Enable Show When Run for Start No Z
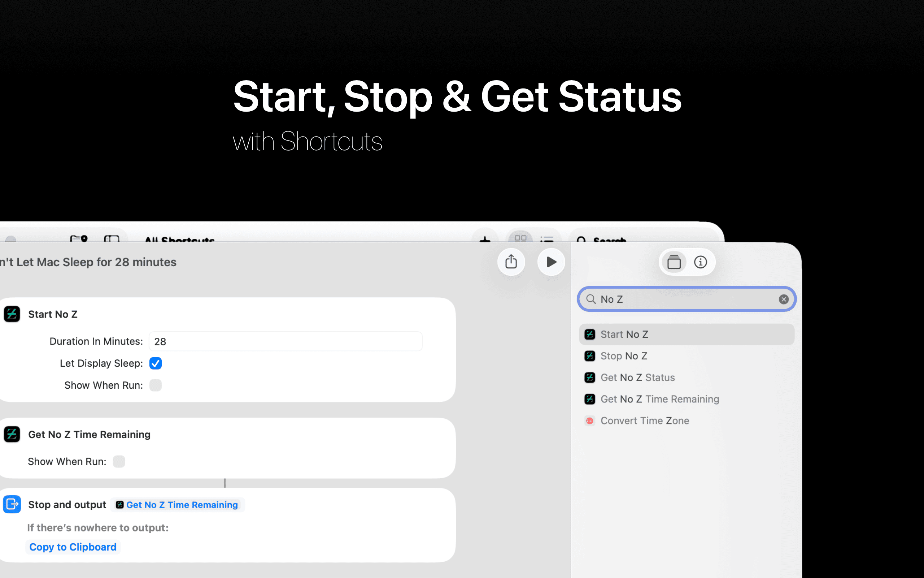The width and height of the screenshot is (924, 578). coord(156,385)
